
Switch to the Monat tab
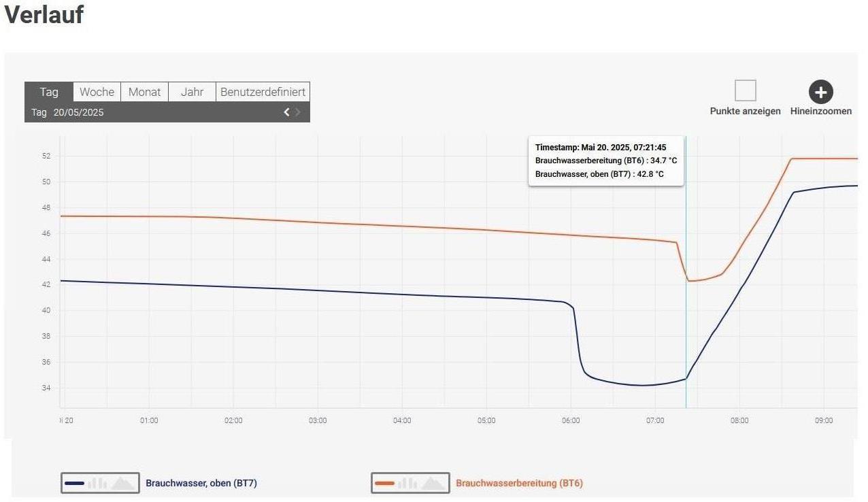pos(145,92)
